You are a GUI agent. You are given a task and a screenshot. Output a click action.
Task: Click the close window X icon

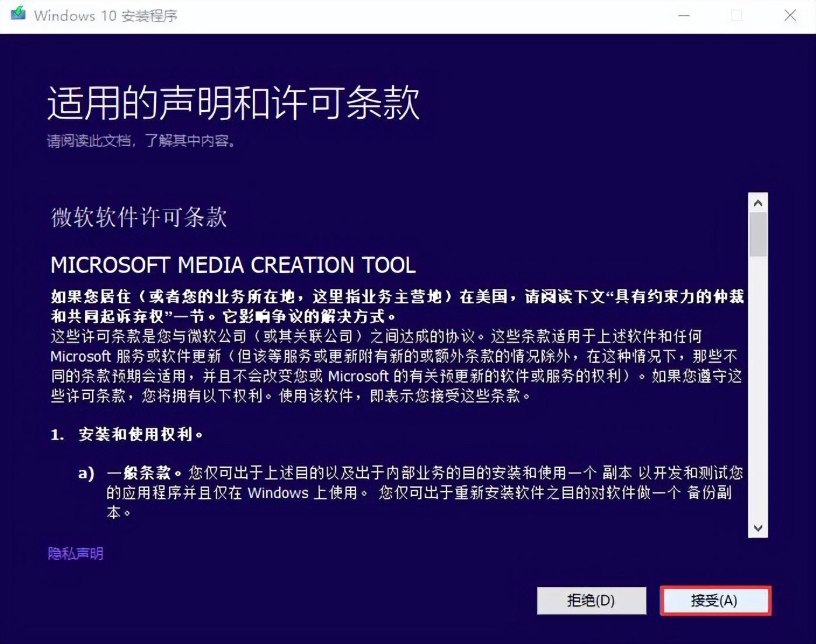[x=791, y=16]
